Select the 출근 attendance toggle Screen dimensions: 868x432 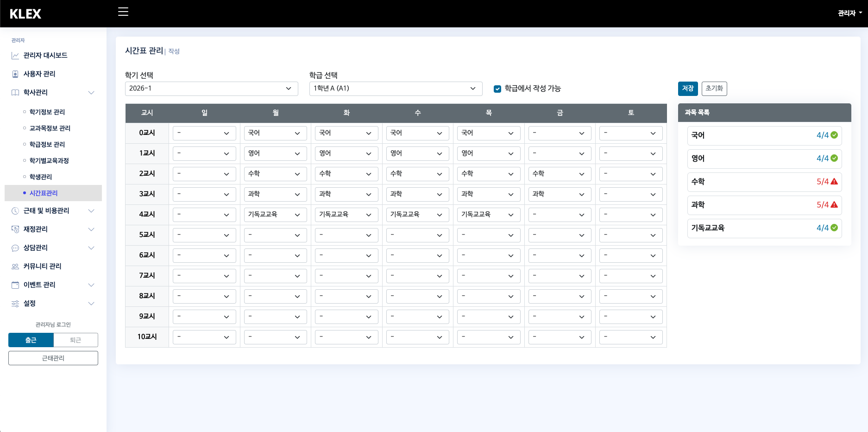pyautogui.click(x=31, y=340)
